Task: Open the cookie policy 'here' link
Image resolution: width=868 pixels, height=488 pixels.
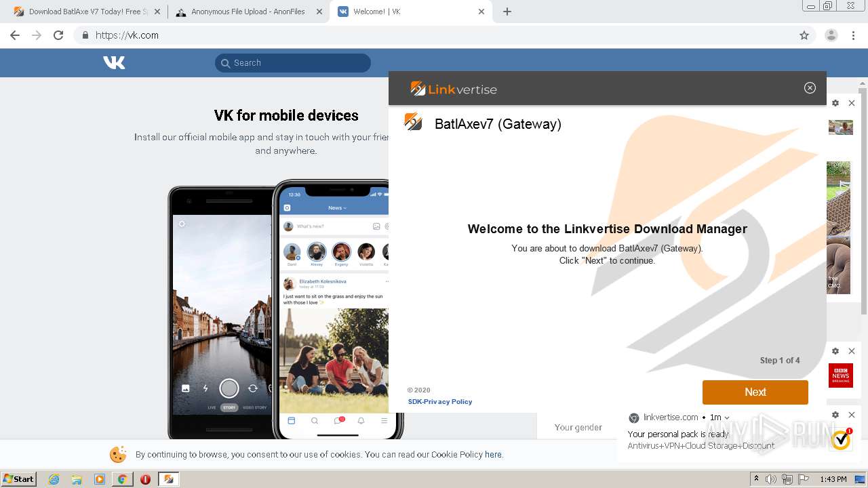Action: (x=493, y=455)
